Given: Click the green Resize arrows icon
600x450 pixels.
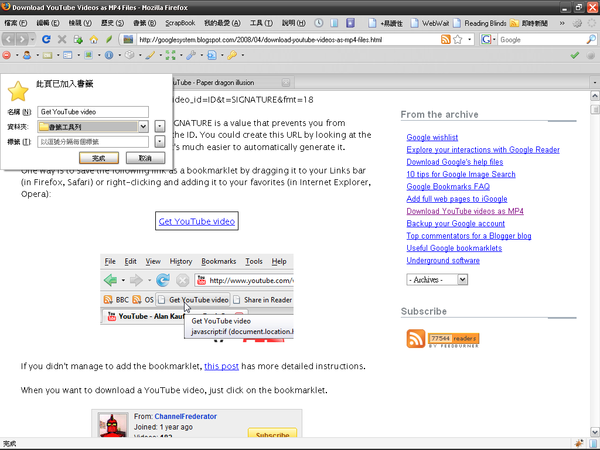Looking at the screenshot, I should (x=171, y=55).
